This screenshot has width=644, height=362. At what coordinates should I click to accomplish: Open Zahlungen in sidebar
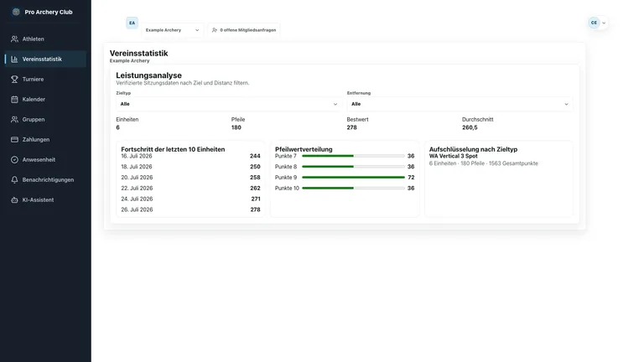45,140
